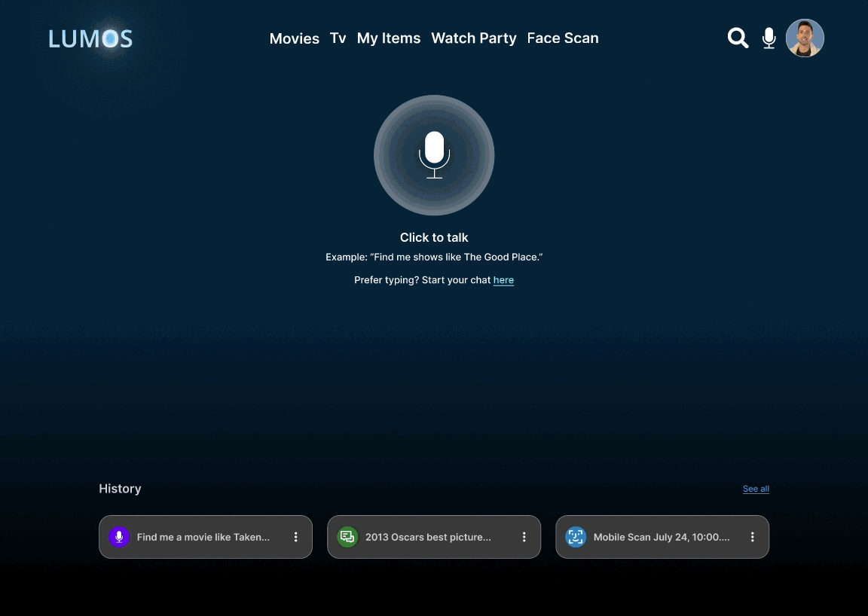Click the search magnifier icon

pos(738,38)
